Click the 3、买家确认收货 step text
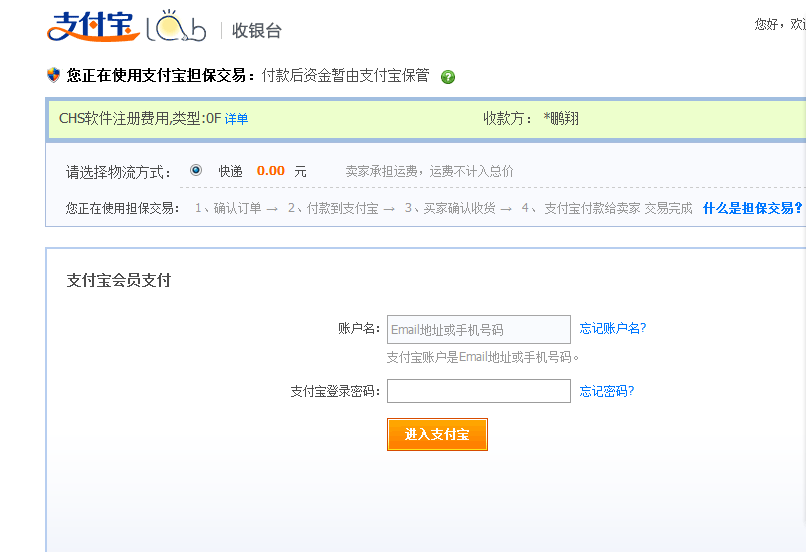The height and width of the screenshot is (552, 806). pos(450,208)
